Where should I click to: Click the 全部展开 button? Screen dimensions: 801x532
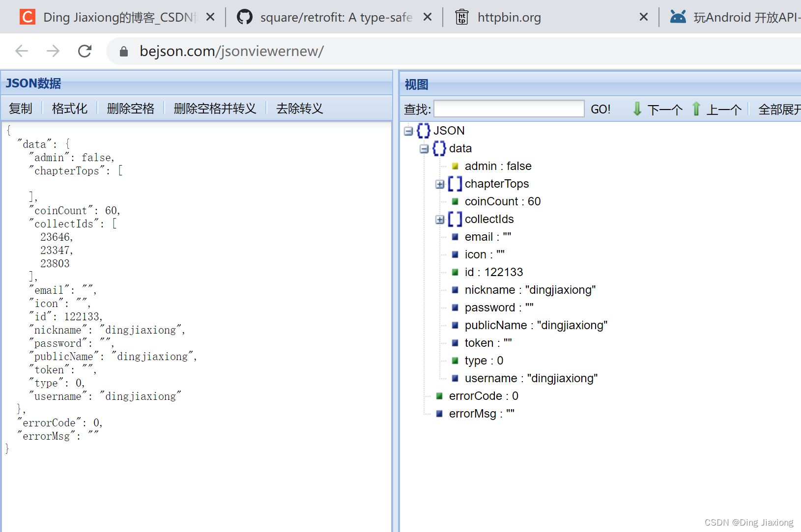coord(780,110)
